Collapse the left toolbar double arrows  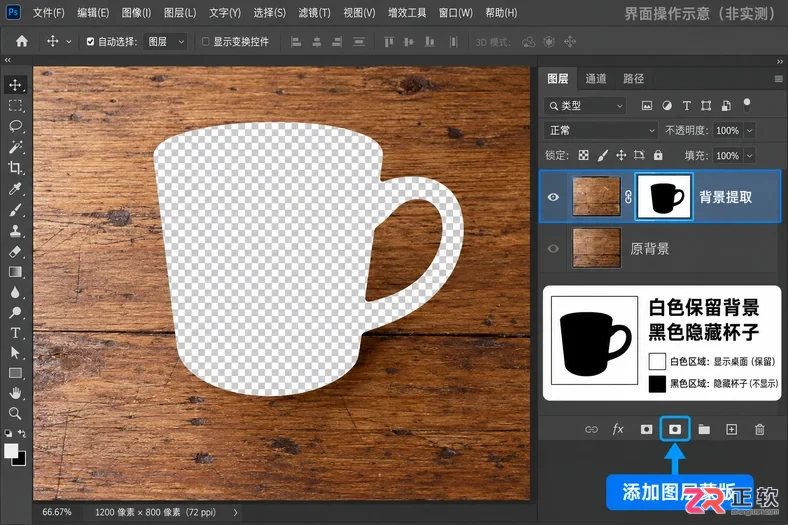click(8, 60)
